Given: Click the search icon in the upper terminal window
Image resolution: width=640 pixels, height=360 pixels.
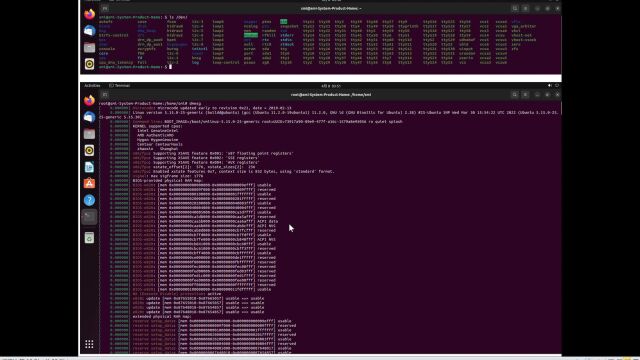Looking at the screenshot, I should (x=515, y=8).
